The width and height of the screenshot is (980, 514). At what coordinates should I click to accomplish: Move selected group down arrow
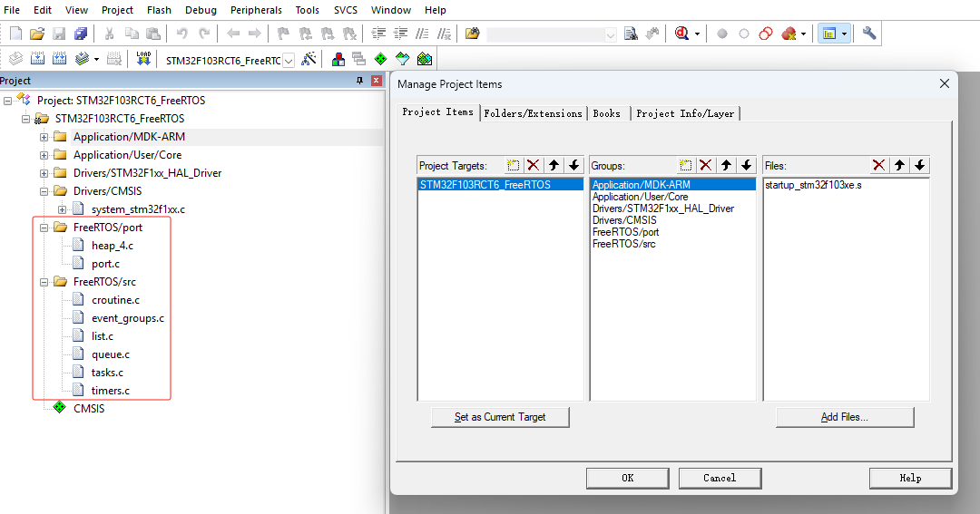[x=746, y=166]
